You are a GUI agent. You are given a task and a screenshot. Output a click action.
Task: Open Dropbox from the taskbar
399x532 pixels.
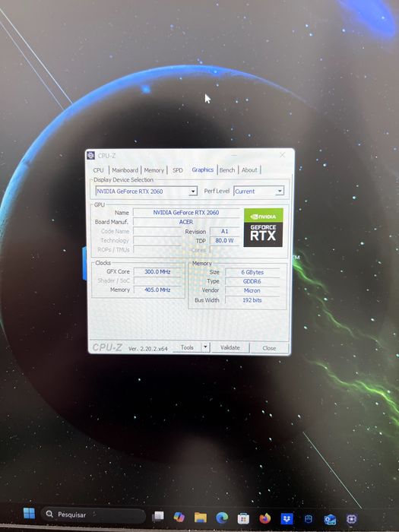pos(287,519)
